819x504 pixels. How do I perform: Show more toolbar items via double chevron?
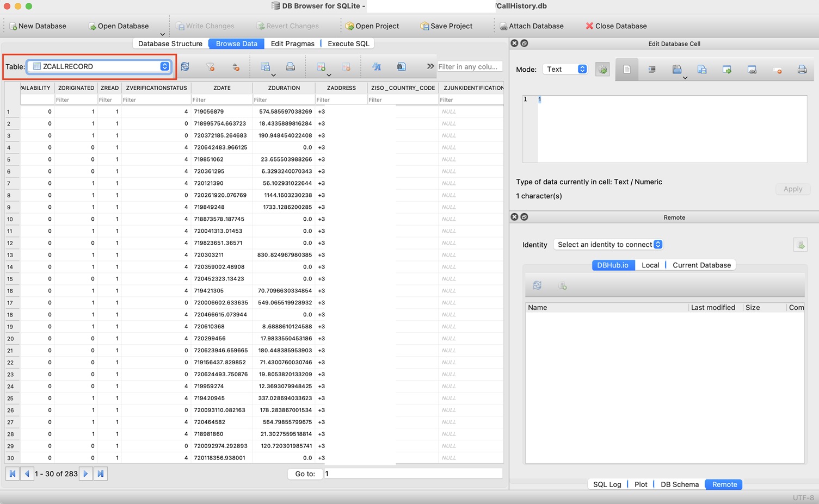pos(430,66)
